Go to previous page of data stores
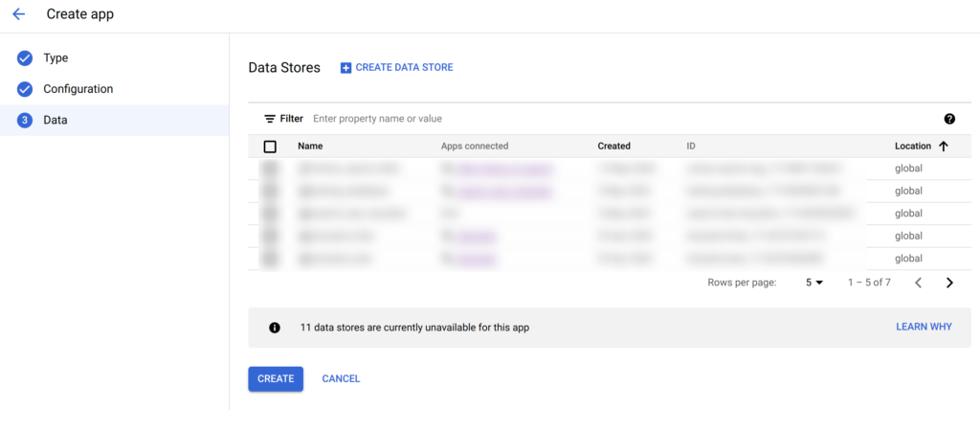Viewport: 980px width, 431px height. pyautogui.click(x=918, y=283)
